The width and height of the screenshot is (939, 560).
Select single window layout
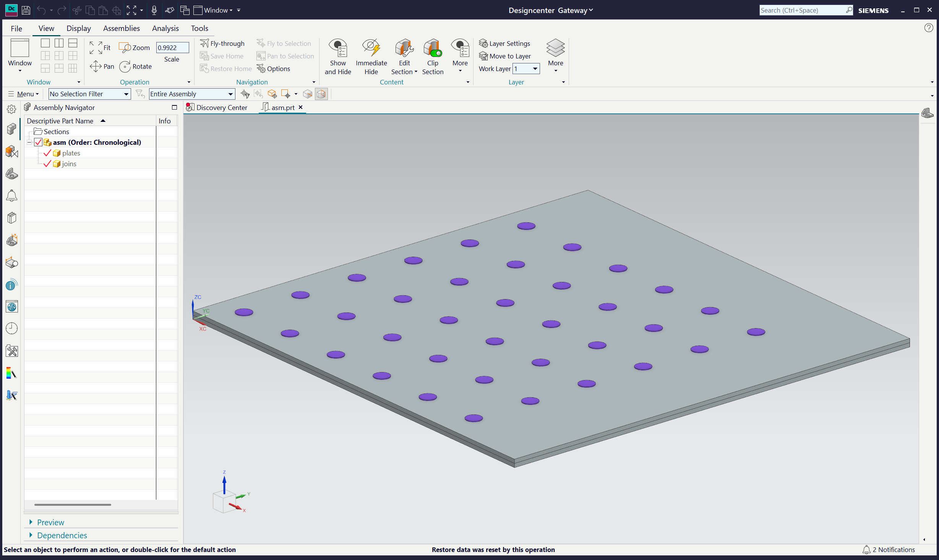(x=45, y=43)
